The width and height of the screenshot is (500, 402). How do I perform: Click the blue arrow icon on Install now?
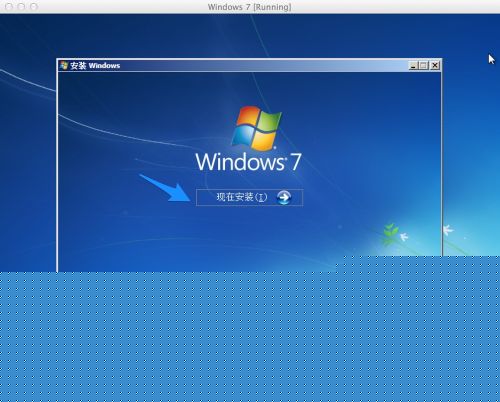coord(284,198)
